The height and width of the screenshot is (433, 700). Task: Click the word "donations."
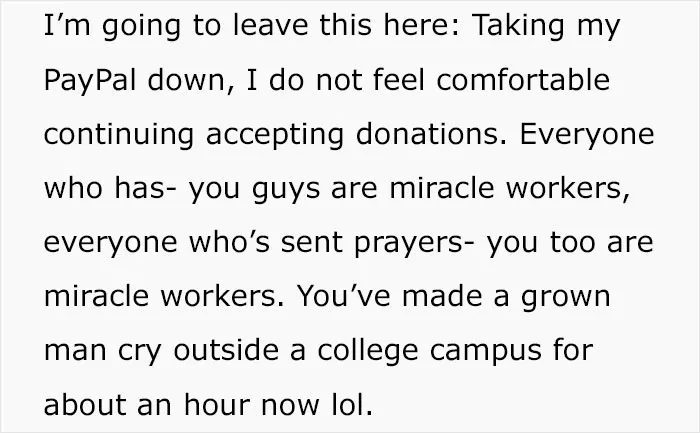pyautogui.click(x=431, y=134)
